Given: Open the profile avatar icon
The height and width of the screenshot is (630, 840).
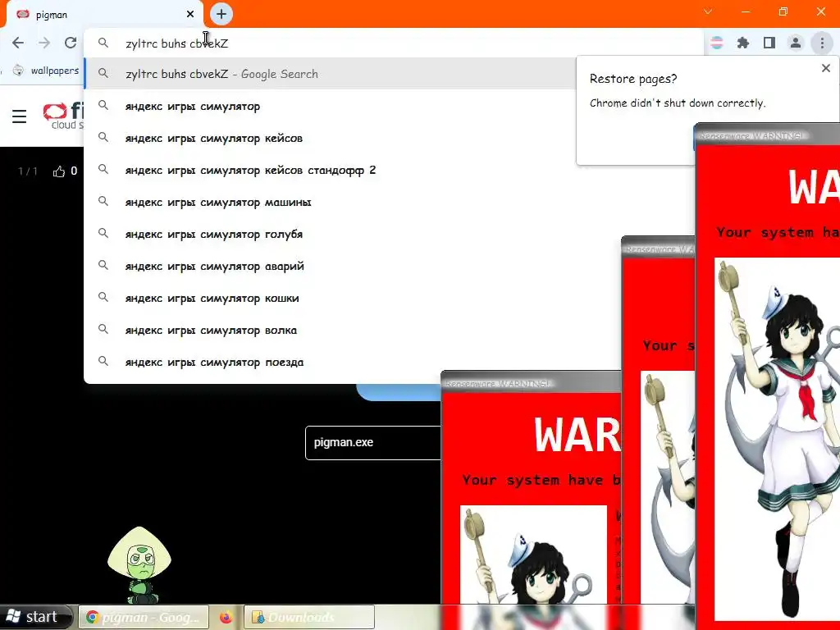Looking at the screenshot, I should [x=796, y=43].
